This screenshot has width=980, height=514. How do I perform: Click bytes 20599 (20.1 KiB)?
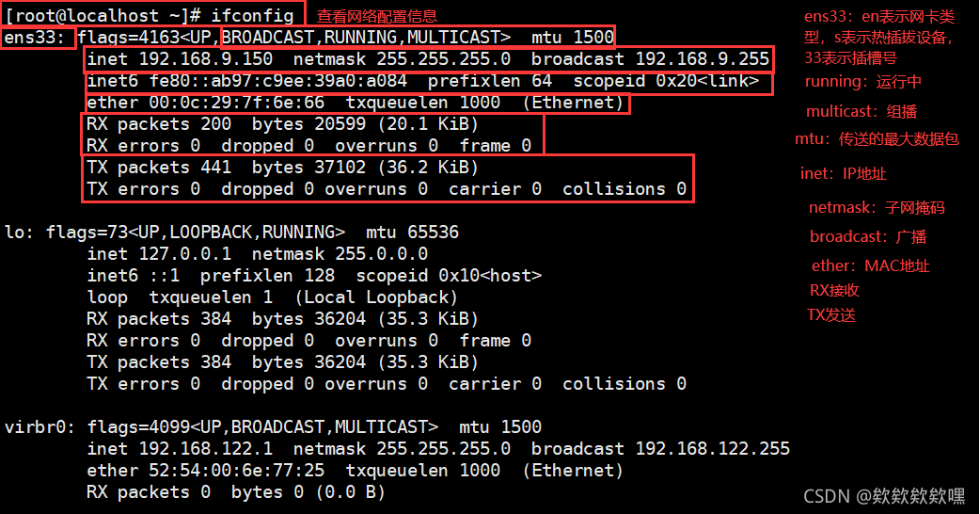(365, 124)
